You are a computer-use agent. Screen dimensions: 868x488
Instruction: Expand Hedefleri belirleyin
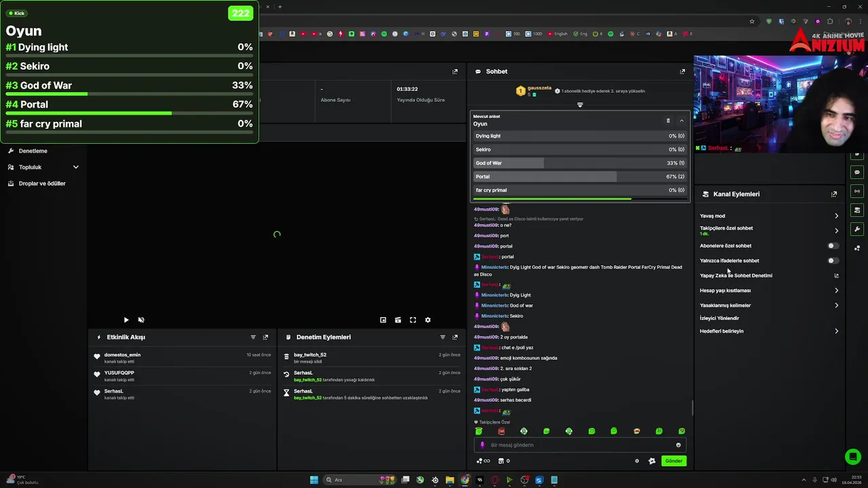pyautogui.click(x=769, y=331)
